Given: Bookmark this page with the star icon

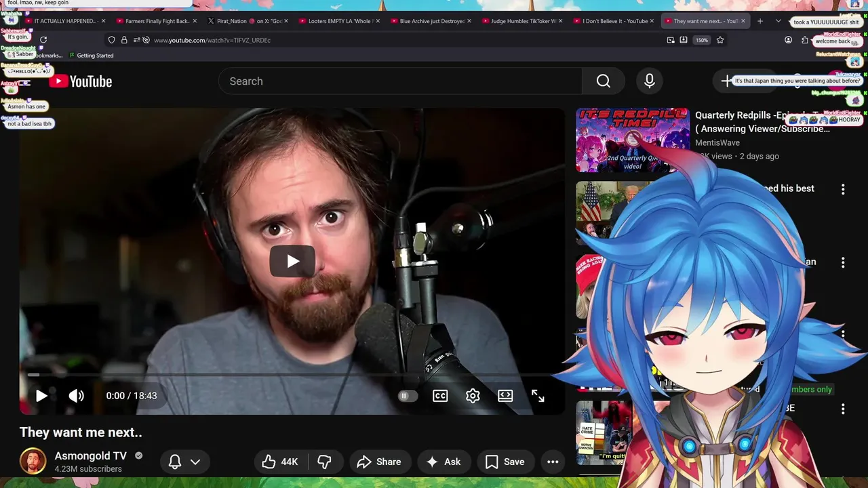Looking at the screenshot, I should coord(720,40).
